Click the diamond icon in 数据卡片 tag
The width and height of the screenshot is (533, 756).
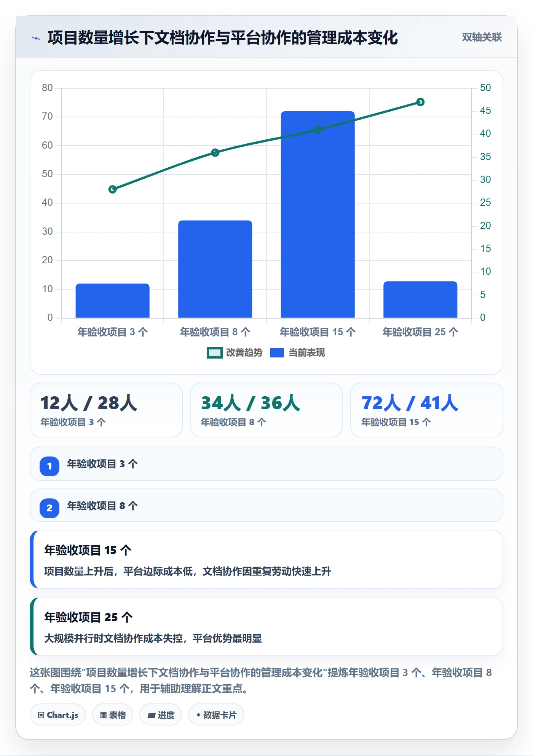198,715
